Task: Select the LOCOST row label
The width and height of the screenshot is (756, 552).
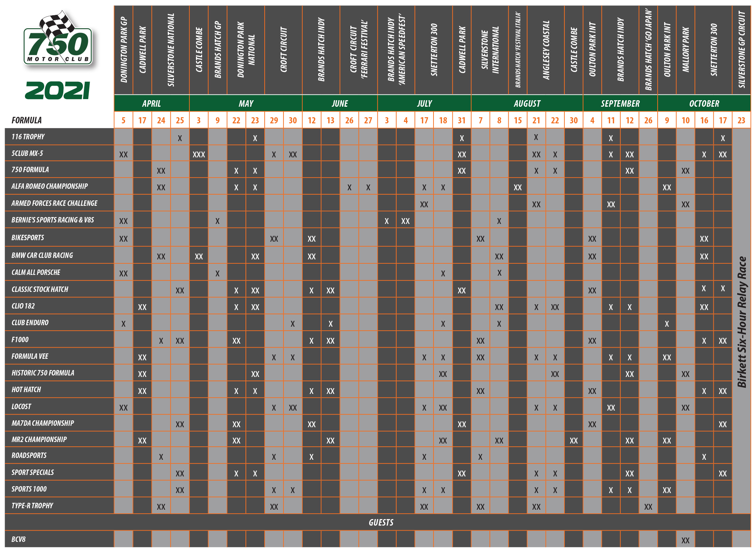Action: 21,407
